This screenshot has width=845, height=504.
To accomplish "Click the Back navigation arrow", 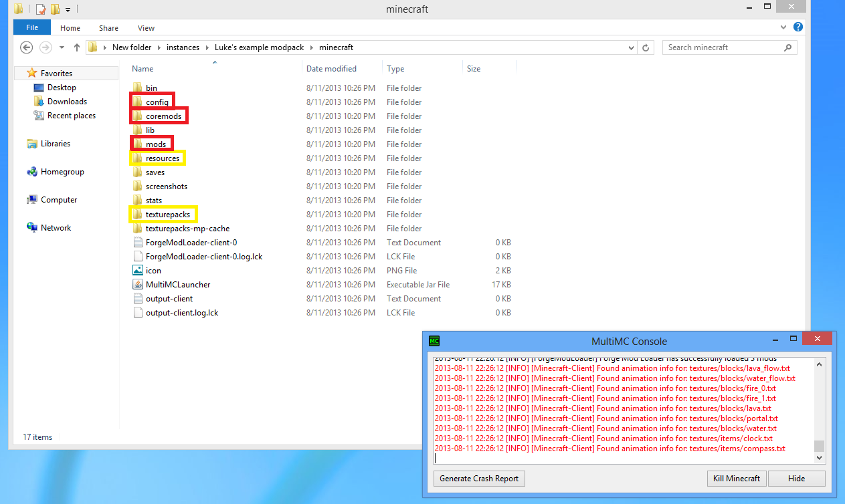I will coord(26,47).
